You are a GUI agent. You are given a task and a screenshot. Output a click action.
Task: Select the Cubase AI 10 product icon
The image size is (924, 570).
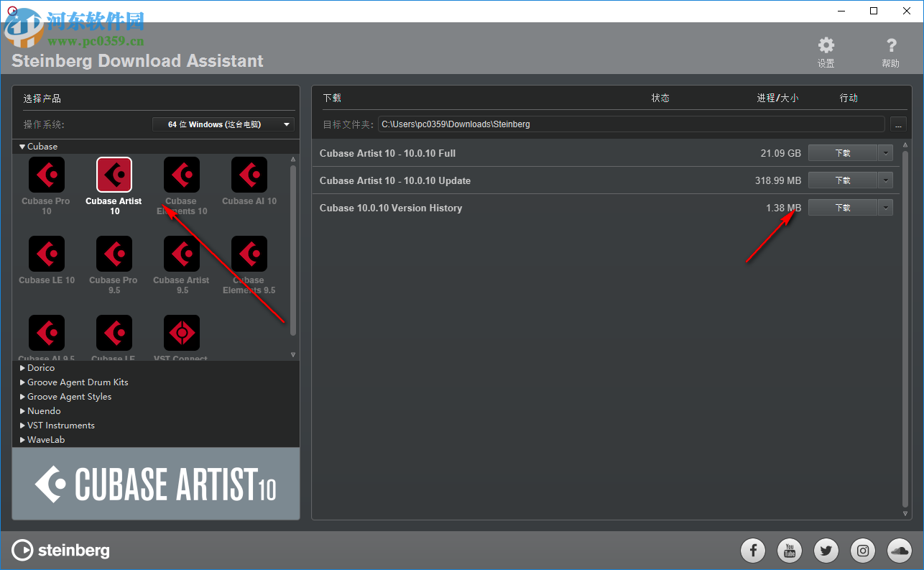click(x=249, y=175)
